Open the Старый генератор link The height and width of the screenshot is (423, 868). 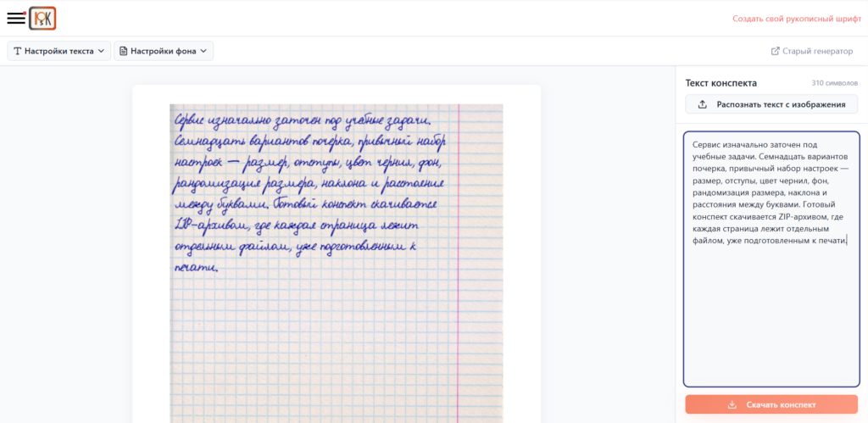pyautogui.click(x=818, y=51)
